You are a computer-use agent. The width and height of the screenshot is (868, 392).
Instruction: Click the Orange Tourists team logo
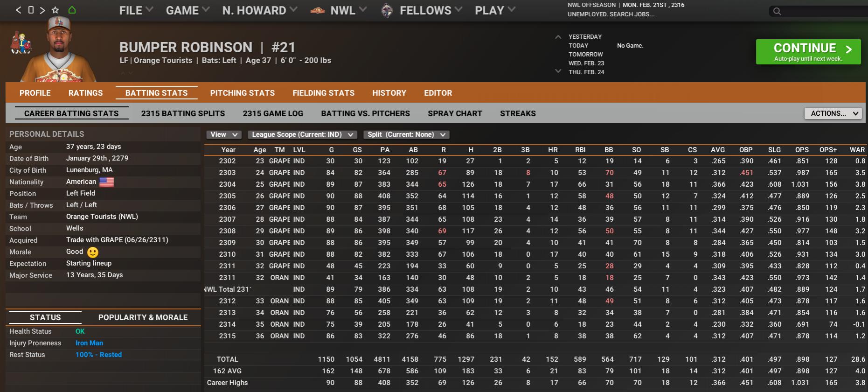click(x=21, y=43)
